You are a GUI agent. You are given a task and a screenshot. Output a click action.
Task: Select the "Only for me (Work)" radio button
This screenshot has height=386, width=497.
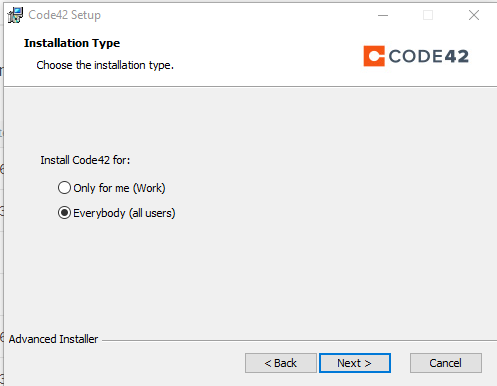click(x=64, y=188)
